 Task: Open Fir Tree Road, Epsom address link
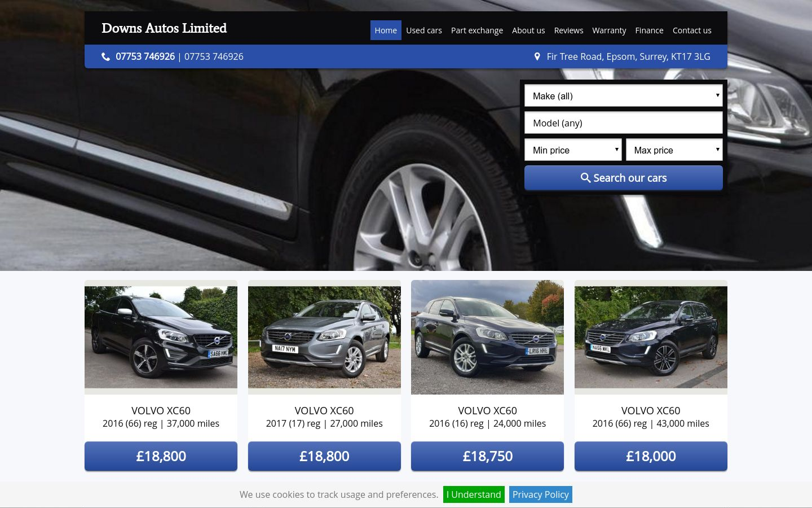(628, 56)
